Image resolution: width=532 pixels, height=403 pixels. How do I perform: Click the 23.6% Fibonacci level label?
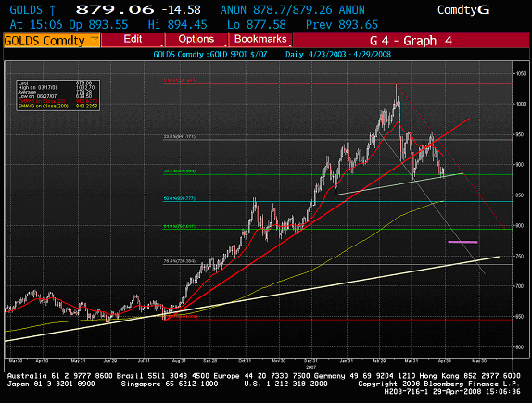(180, 137)
